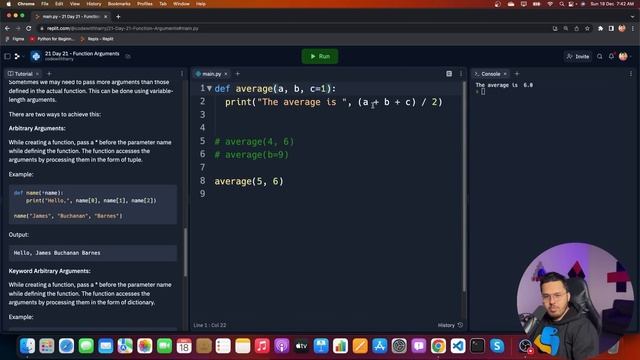Screen dimensions: 640x360
Task: Run the main.py program
Action: point(320,56)
